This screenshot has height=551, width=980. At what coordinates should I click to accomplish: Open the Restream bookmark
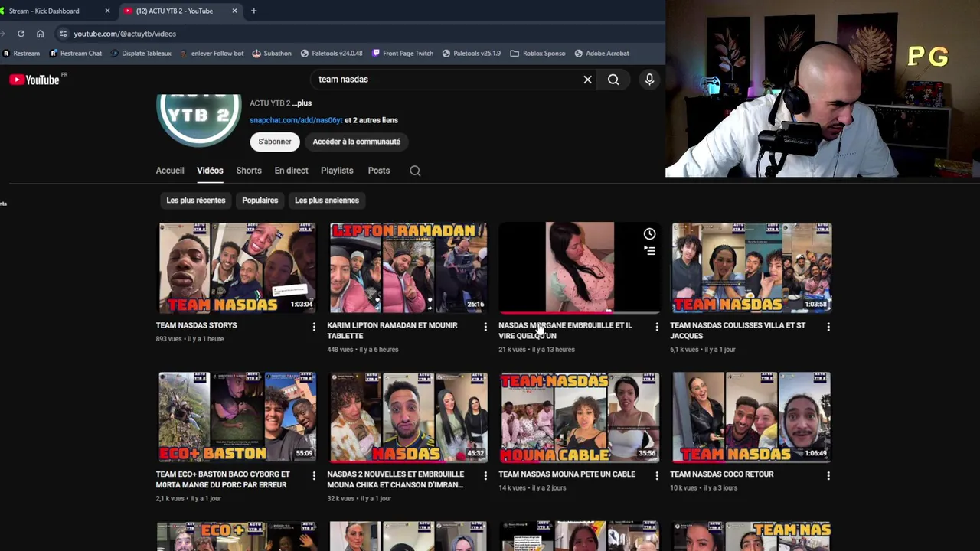tap(21, 54)
